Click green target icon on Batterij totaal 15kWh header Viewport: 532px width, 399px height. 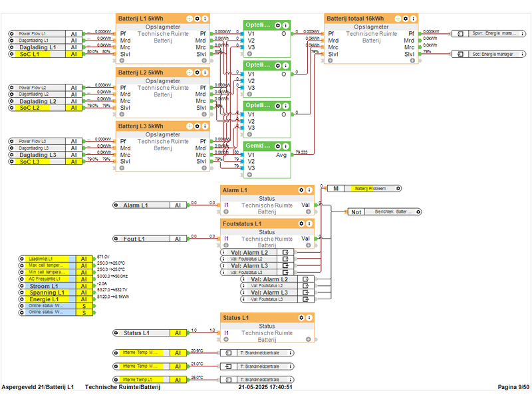pyautogui.click(x=398, y=19)
